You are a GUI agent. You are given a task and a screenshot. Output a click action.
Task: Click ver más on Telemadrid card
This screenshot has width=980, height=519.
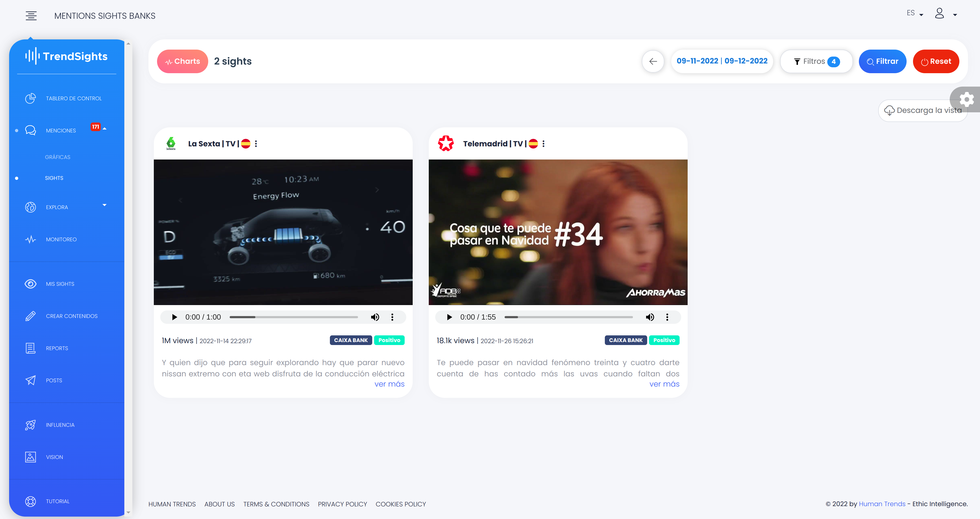point(664,384)
